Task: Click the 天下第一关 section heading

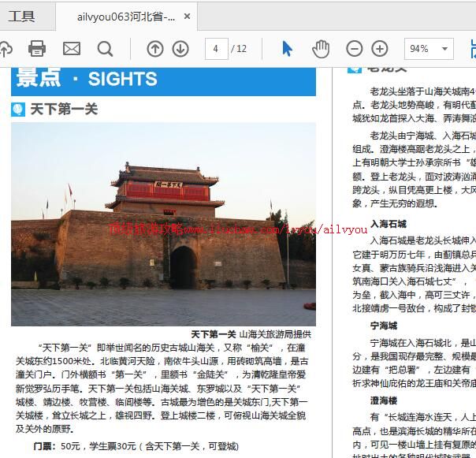Action: tap(63, 110)
